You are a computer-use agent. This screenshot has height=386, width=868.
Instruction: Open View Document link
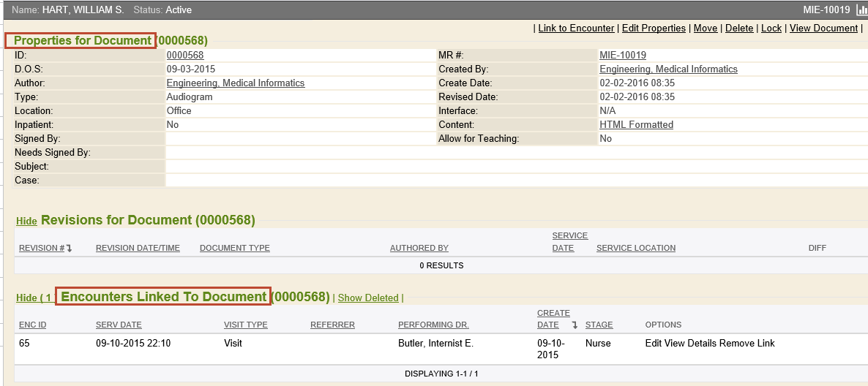point(823,29)
